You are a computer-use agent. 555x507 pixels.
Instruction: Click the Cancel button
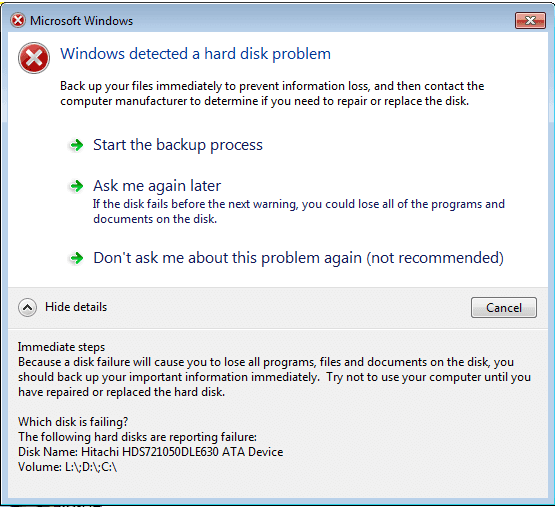click(x=503, y=307)
